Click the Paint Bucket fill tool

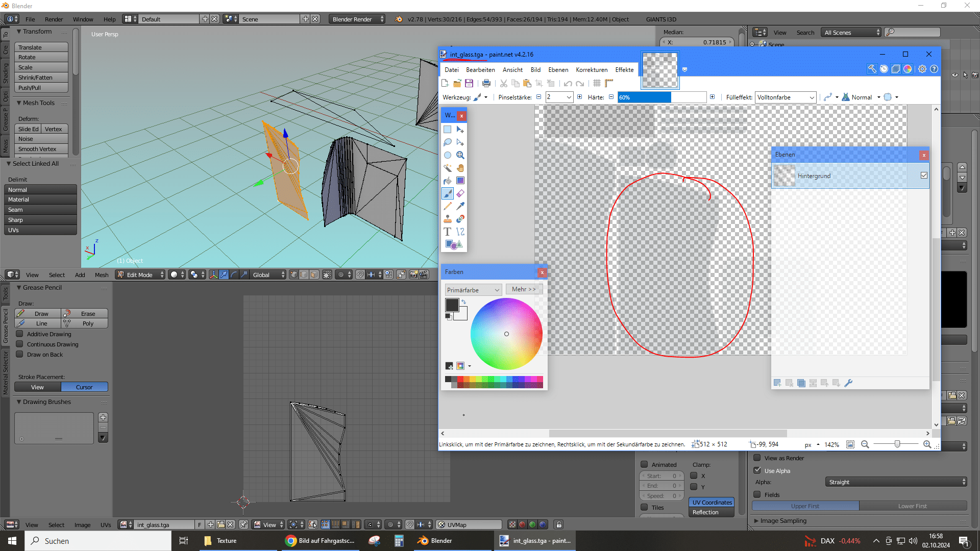click(448, 181)
